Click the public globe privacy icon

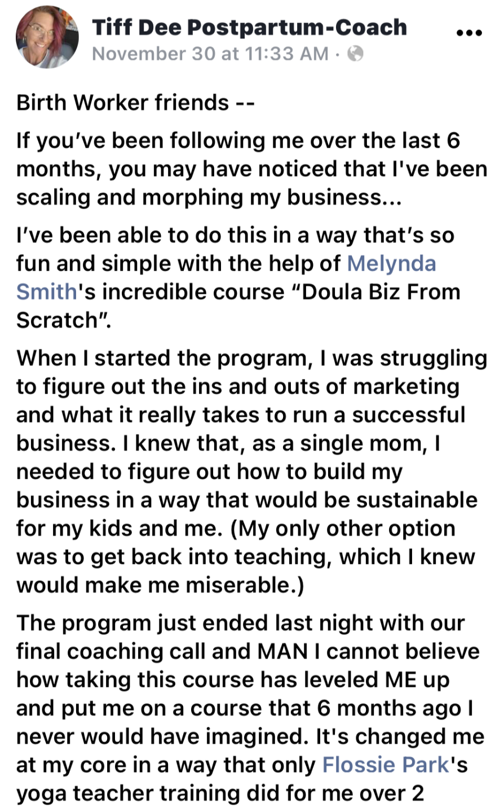356,54
